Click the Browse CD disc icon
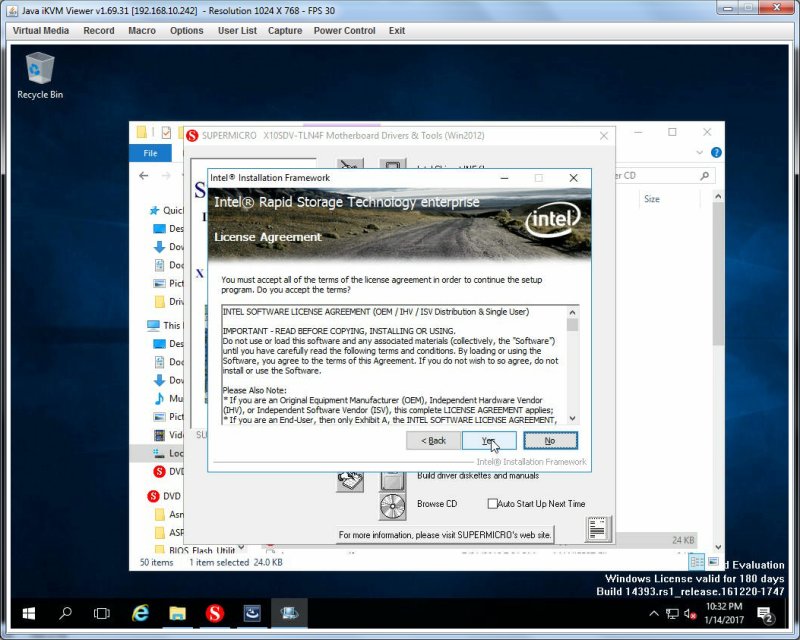 point(392,506)
